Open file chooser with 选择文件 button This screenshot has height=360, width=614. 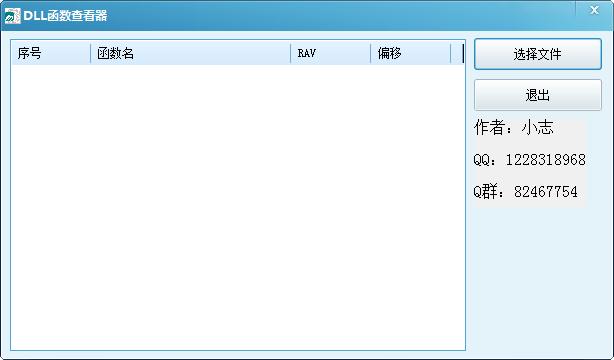[x=538, y=54]
